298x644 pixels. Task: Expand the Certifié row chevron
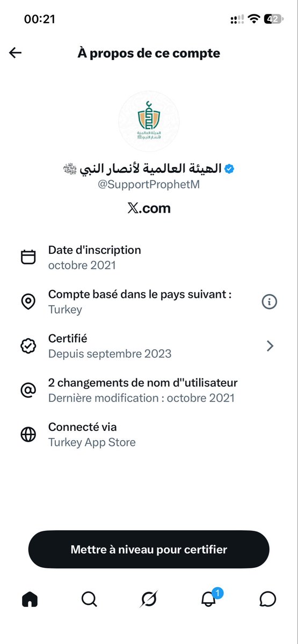click(270, 346)
